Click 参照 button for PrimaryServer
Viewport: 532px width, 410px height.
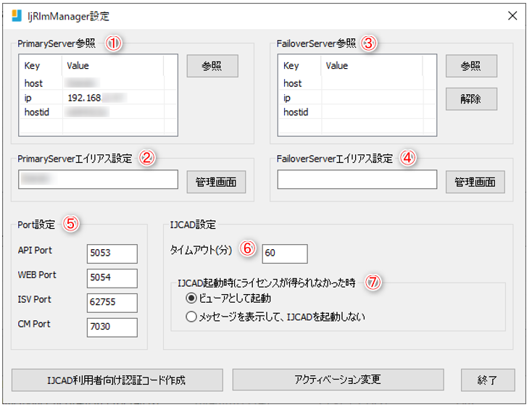click(x=212, y=66)
